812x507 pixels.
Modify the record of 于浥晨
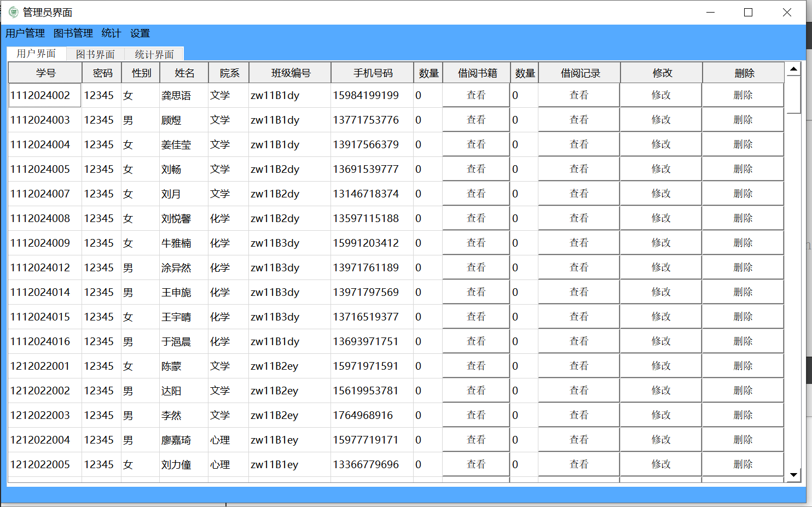[661, 341]
